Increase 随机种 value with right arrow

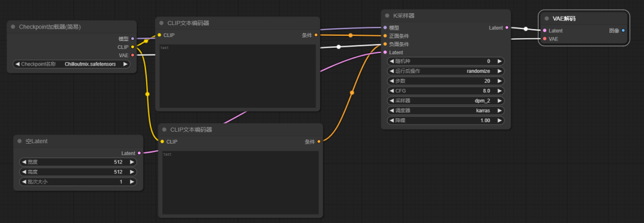[x=500, y=61]
